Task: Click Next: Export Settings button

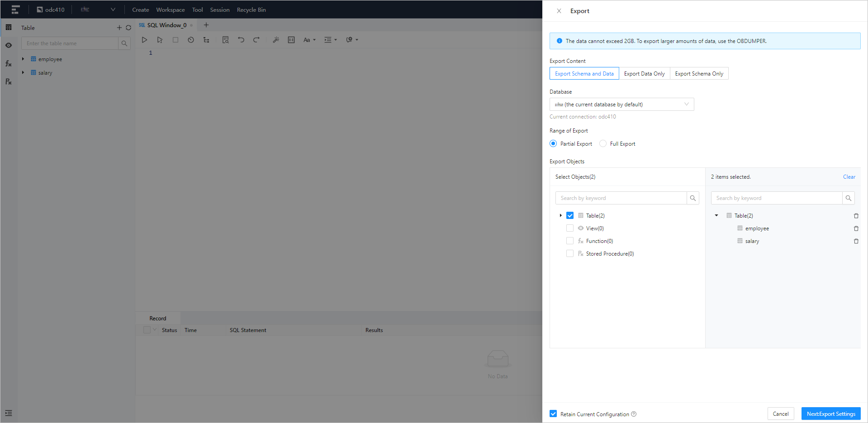Action: click(x=830, y=414)
